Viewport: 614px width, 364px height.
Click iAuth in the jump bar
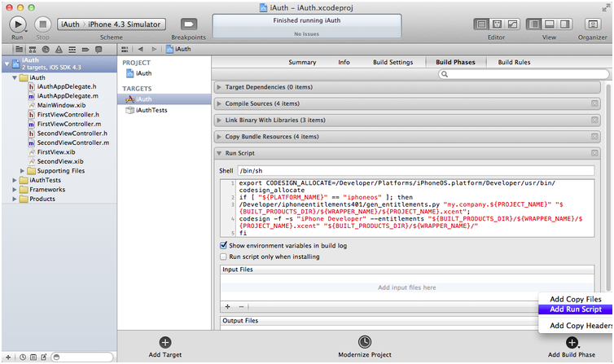pyautogui.click(x=178, y=50)
